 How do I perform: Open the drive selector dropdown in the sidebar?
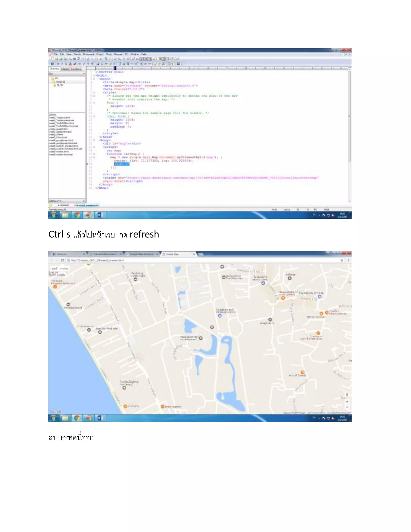coord(84,74)
